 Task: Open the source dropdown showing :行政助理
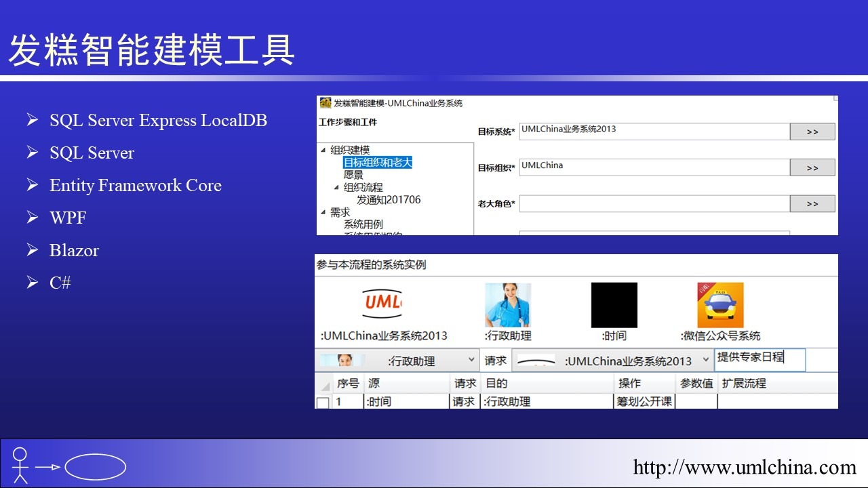pos(397,361)
